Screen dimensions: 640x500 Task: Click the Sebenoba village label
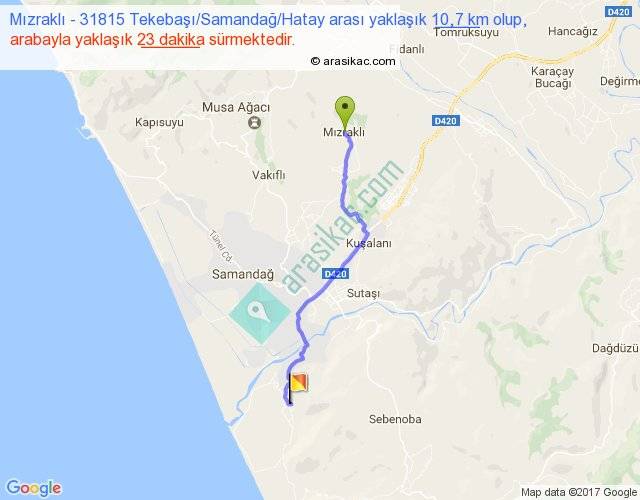click(395, 419)
